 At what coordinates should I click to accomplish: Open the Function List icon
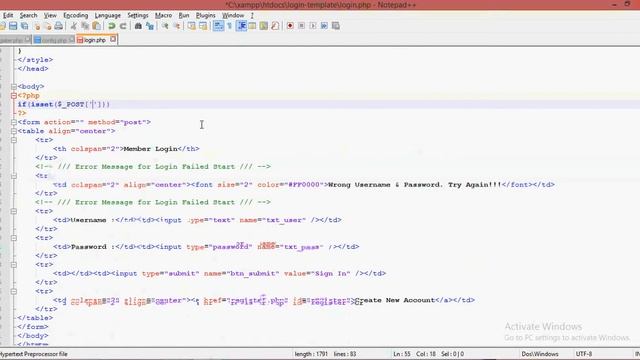click(276, 26)
